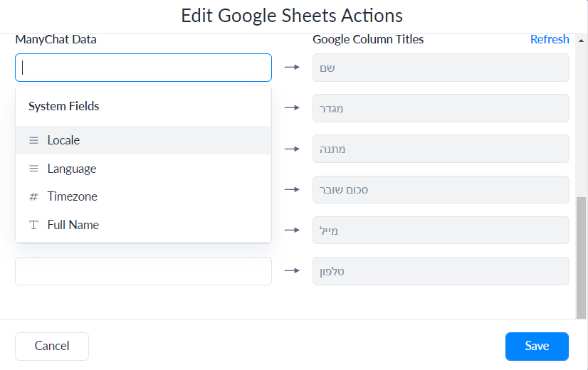Select Full Name system field
The width and height of the screenshot is (588, 370).
point(73,225)
